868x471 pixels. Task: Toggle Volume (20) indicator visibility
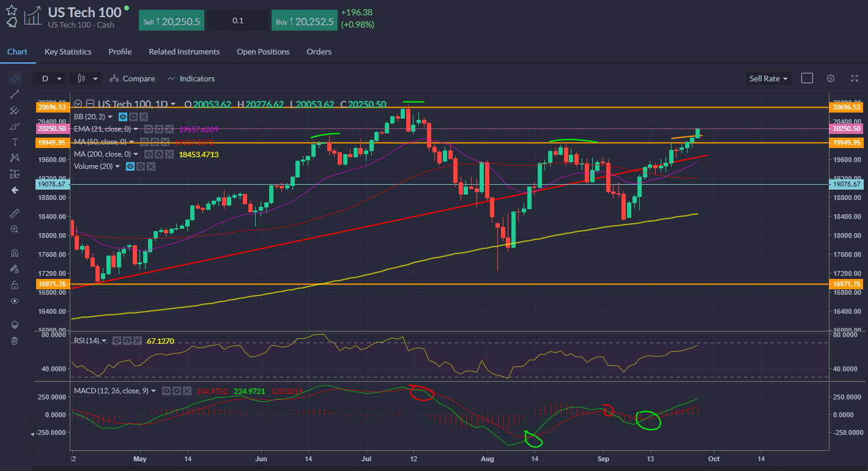coord(130,166)
